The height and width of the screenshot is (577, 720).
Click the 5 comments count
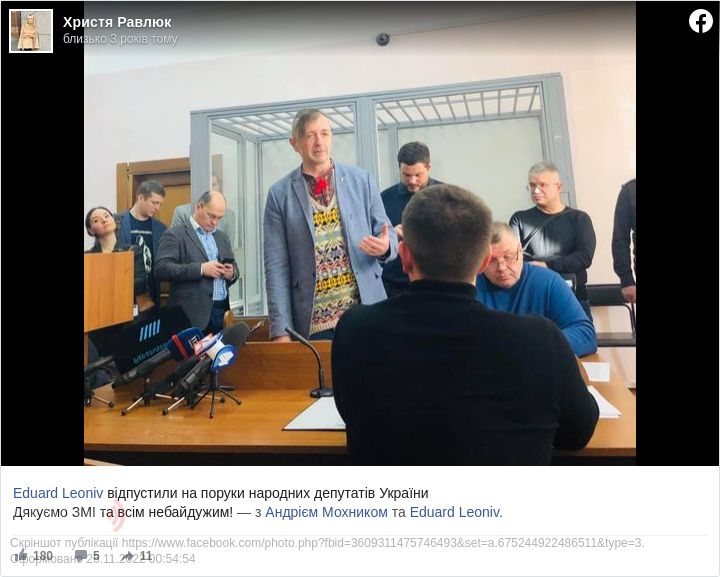[x=96, y=555]
